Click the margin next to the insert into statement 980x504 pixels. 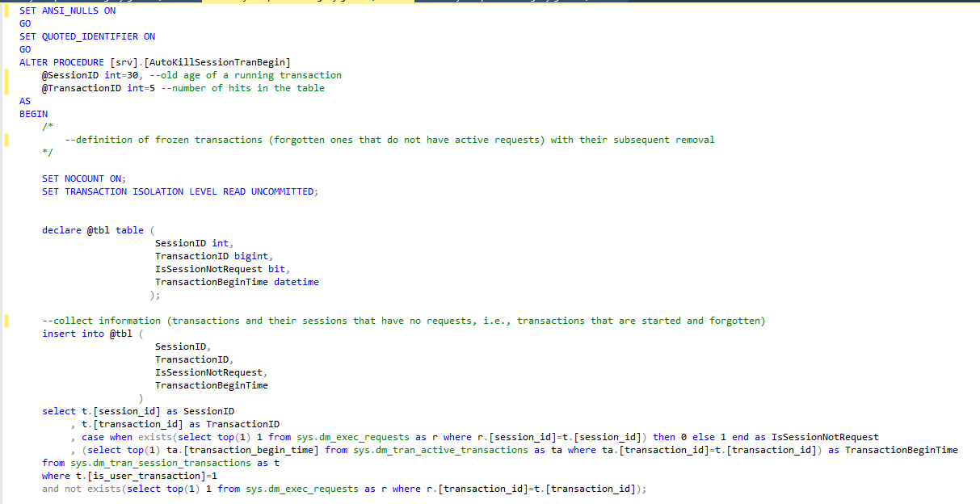click(x=8, y=334)
